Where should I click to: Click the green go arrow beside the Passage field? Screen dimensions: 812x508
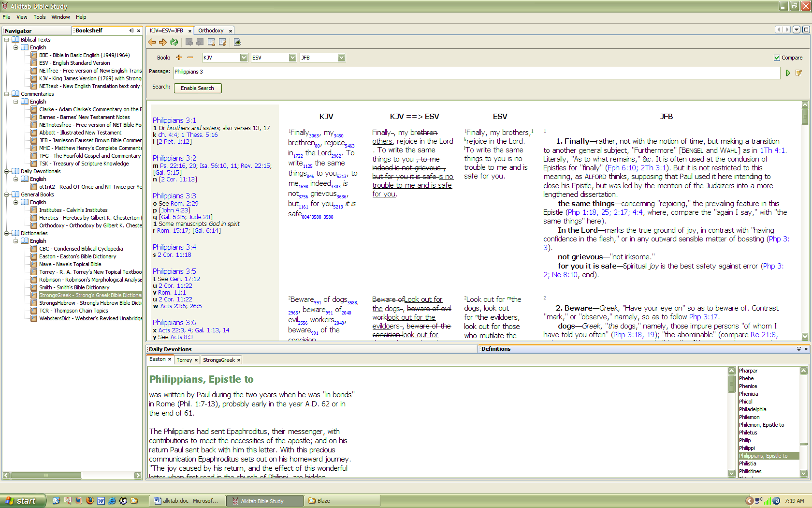click(x=788, y=73)
